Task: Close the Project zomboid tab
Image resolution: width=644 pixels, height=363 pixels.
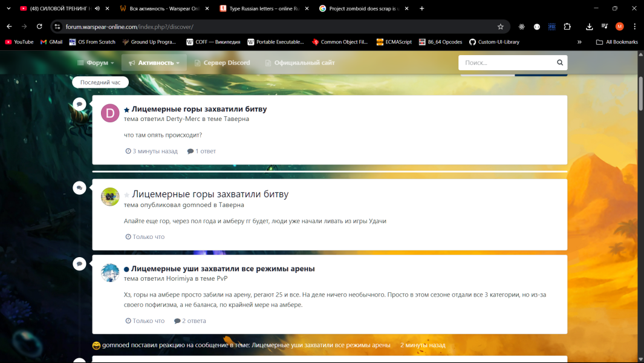Action: (x=406, y=8)
